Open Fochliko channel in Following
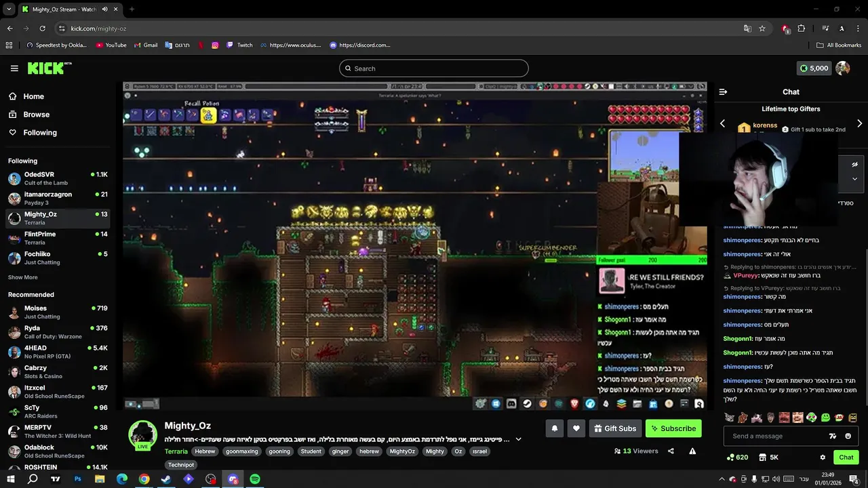Screen dimensions: 868x488 58,258
